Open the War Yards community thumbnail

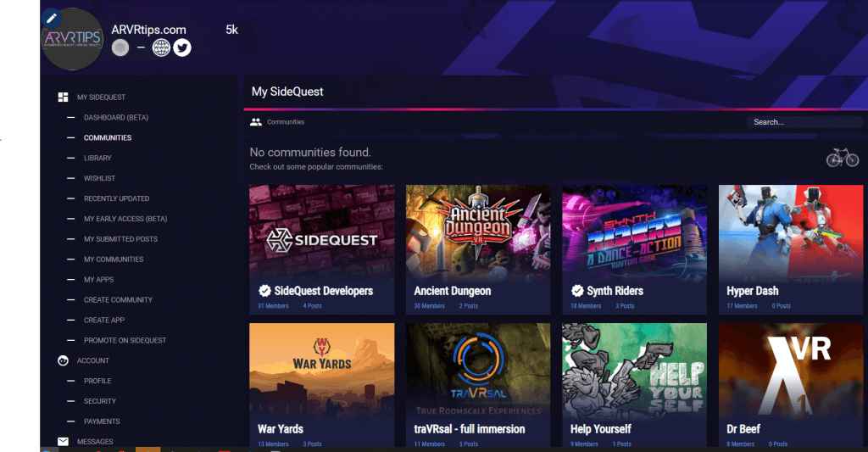[x=321, y=370]
